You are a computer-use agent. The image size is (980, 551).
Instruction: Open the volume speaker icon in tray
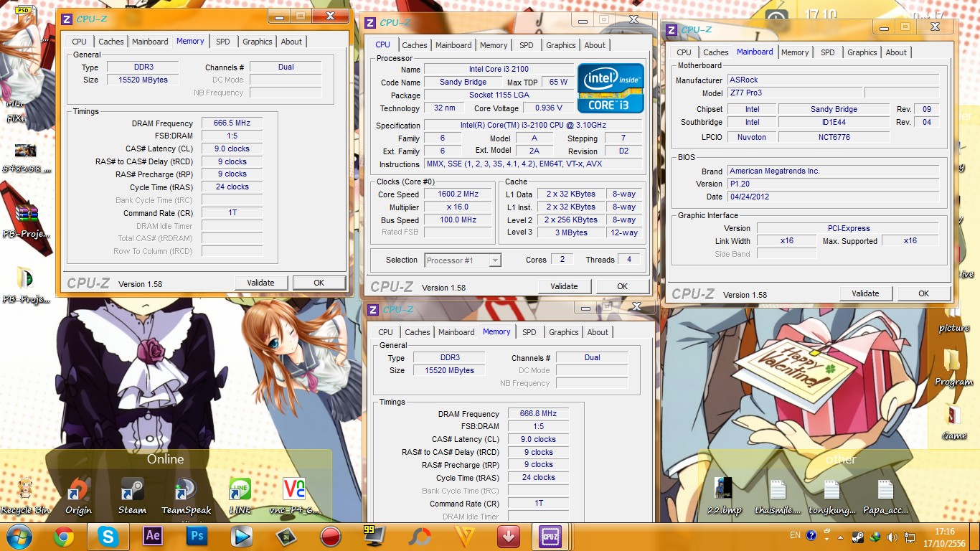[x=892, y=536]
